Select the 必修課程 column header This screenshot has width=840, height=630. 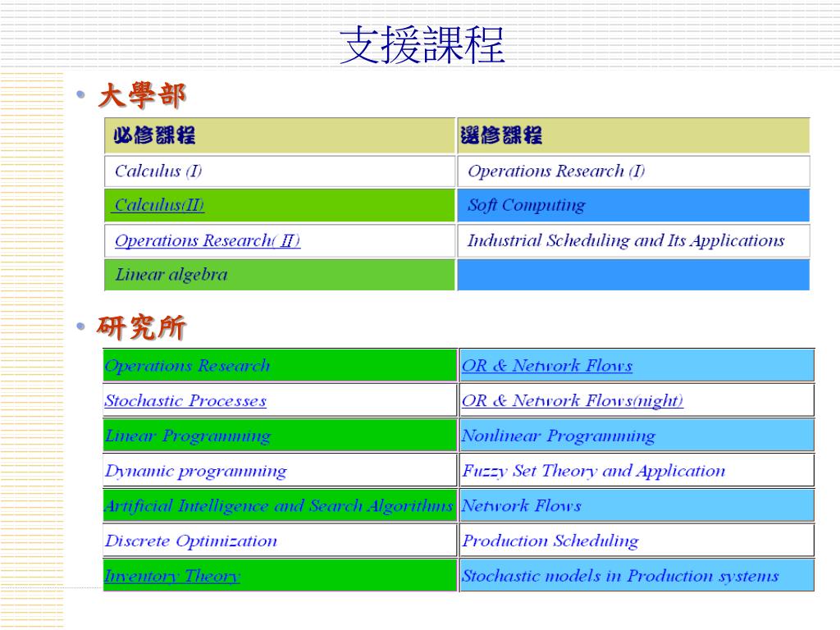click(x=280, y=136)
